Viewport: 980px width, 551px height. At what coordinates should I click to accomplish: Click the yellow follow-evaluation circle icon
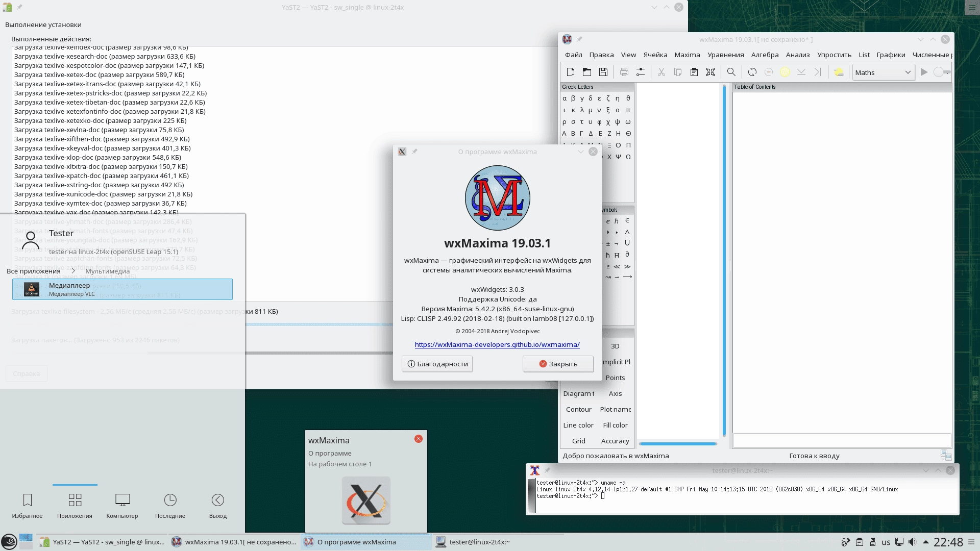pyautogui.click(x=785, y=72)
